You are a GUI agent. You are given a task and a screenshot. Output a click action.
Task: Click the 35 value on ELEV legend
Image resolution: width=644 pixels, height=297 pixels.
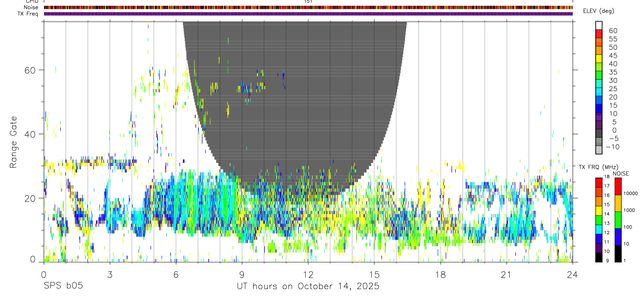613,72
